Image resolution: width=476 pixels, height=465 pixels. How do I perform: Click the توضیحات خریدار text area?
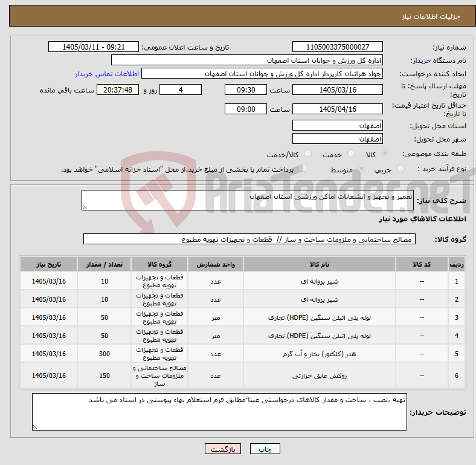click(x=219, y=412)
